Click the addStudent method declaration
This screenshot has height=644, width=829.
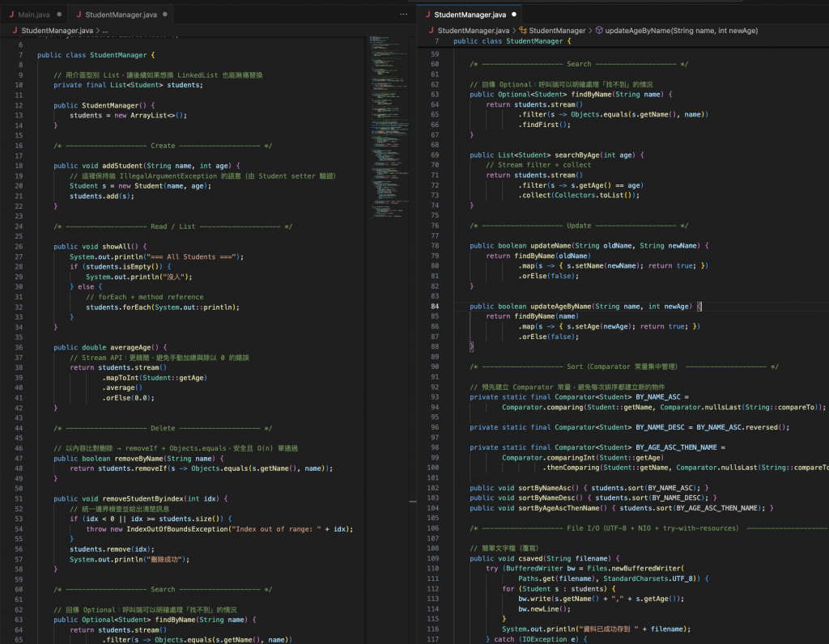pyautogui.click(x=147, y=166)
